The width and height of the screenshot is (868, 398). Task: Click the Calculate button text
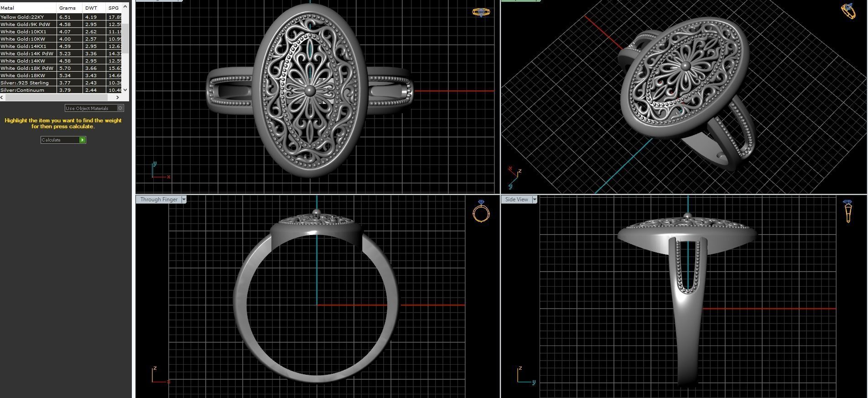pyautogui.click(x=51, y=140)
